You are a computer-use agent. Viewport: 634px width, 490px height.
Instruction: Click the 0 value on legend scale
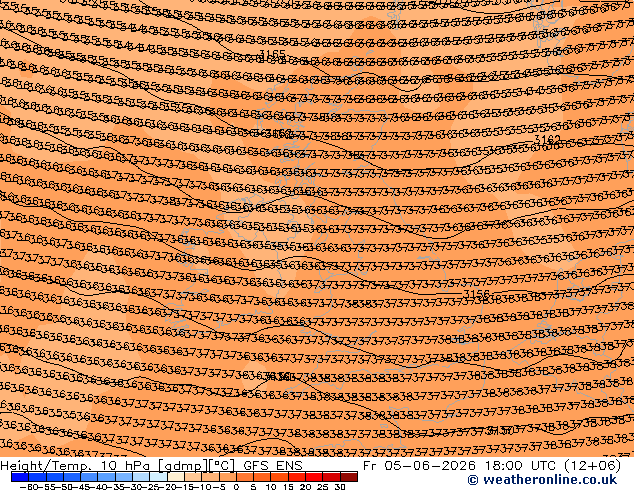pos(236,487)
